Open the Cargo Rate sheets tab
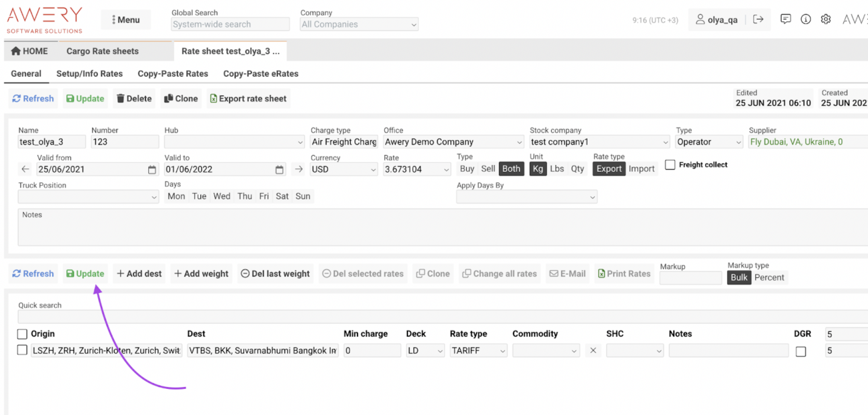This screenshot has width=868, height=415. (103, 51)
